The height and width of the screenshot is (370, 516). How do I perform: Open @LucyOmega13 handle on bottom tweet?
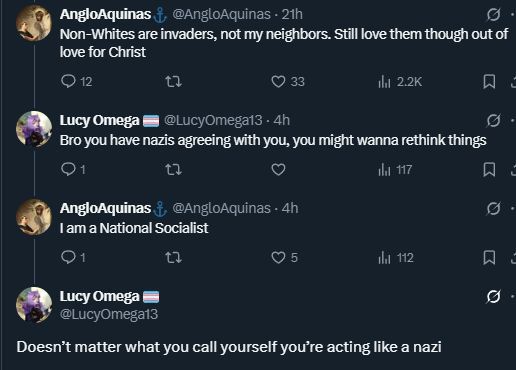(109, 314)
